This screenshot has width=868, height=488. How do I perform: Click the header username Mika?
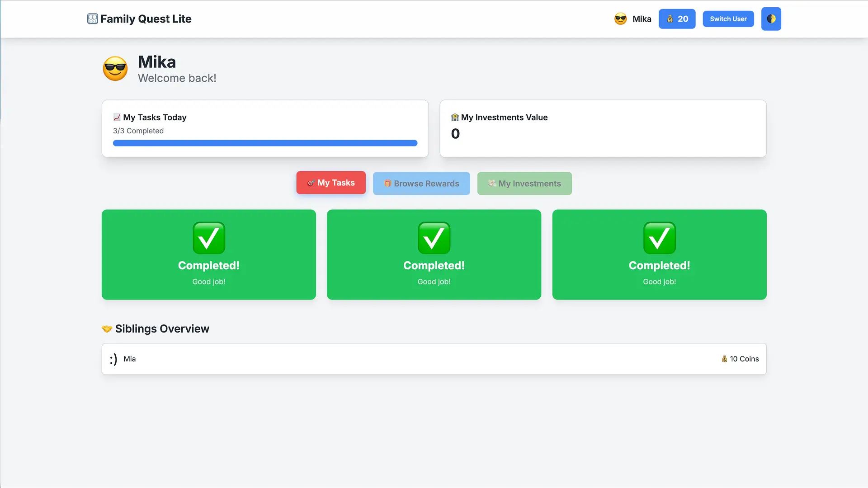(x=642, y=19)
